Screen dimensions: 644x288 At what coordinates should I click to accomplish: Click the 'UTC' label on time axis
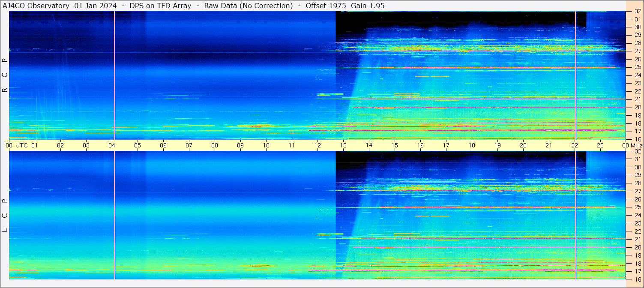click(x=22, y=145)
